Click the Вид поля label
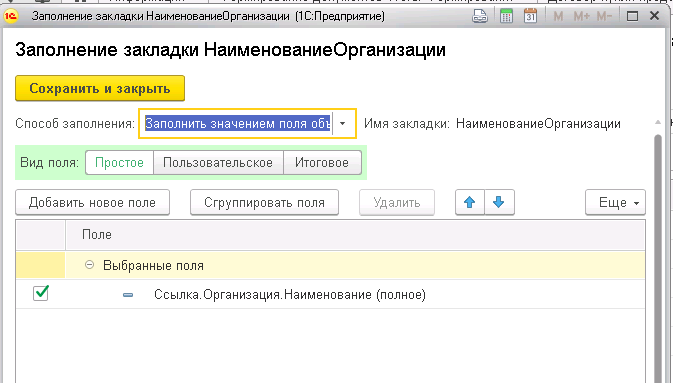Viewport: 673px width, 383px height. pos(49,163)
